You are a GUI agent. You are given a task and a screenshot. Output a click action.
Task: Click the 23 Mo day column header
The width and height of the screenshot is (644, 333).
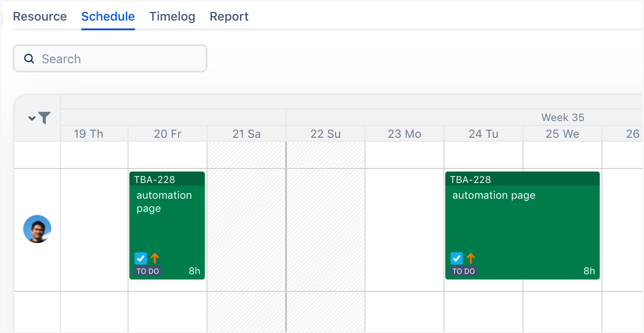404,134
